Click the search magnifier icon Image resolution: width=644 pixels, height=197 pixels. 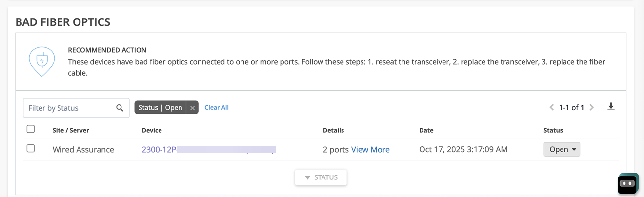120,108
